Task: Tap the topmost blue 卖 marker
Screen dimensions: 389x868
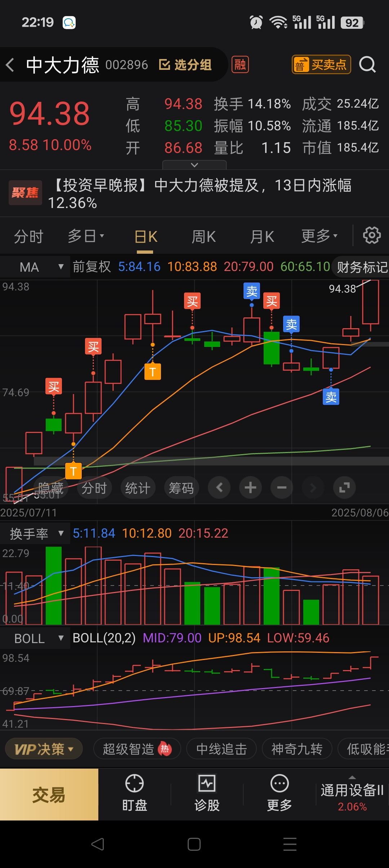Action: click(x=252, y=291)
